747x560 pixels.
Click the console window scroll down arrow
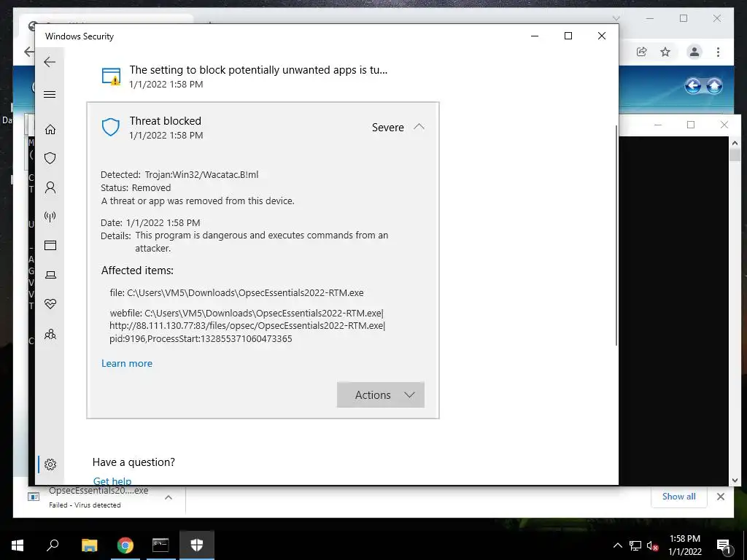(x=734, y=481)
